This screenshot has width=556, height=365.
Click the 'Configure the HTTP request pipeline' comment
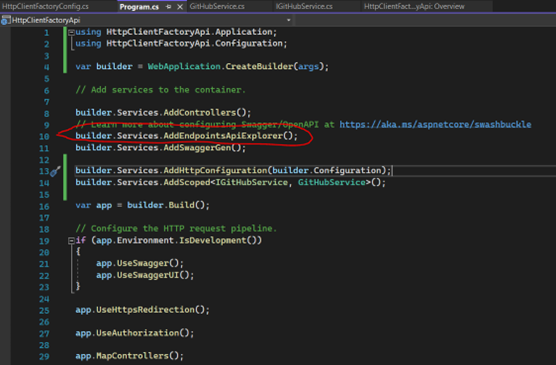176,228
